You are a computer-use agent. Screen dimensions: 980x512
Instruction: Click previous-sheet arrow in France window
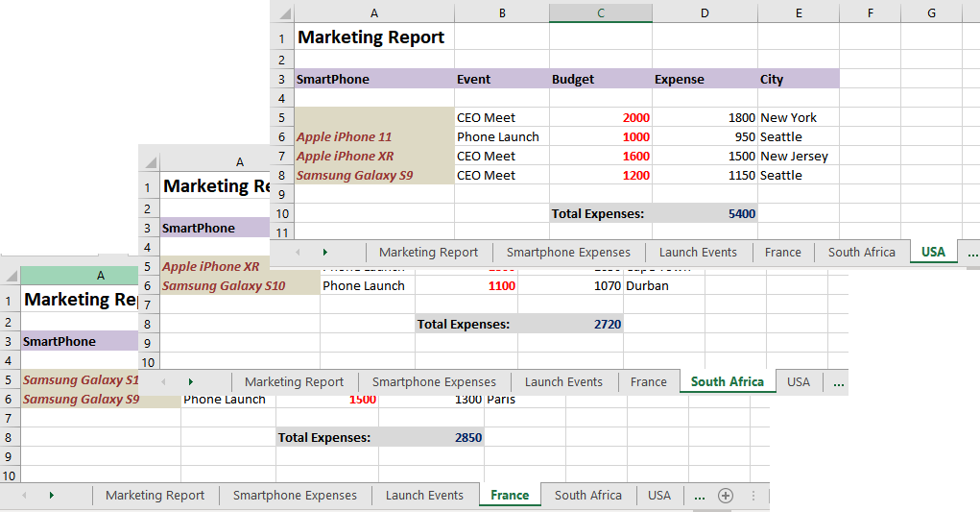pyautogui.click(x=24, y=495)
